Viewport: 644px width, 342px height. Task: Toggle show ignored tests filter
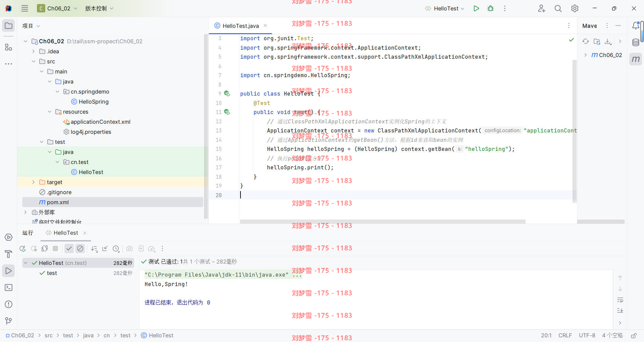(80, 248)
